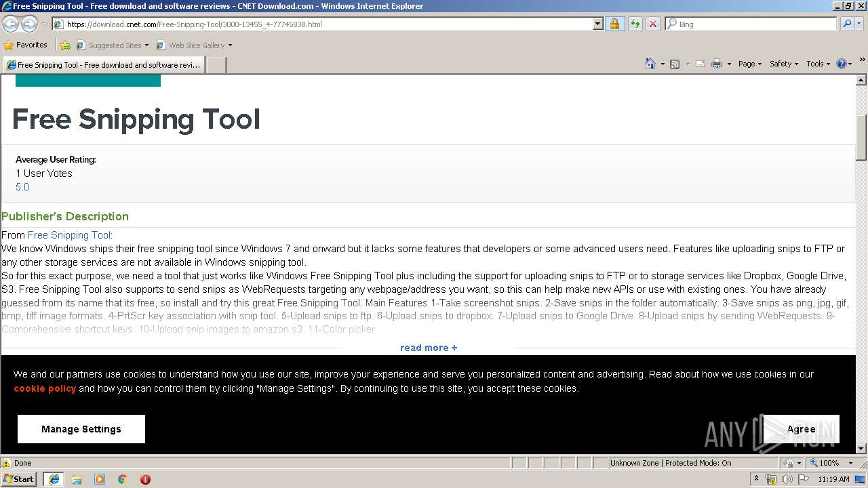This screenshot has height=488, width=868.
Task: Click the volume speaker tray icon
Action: pos(787,479)
